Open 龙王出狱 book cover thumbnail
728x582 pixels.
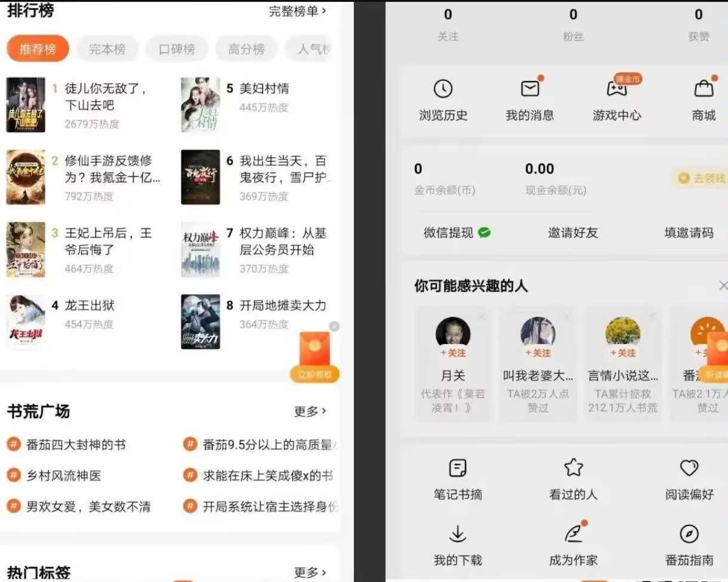click(26, 321)
